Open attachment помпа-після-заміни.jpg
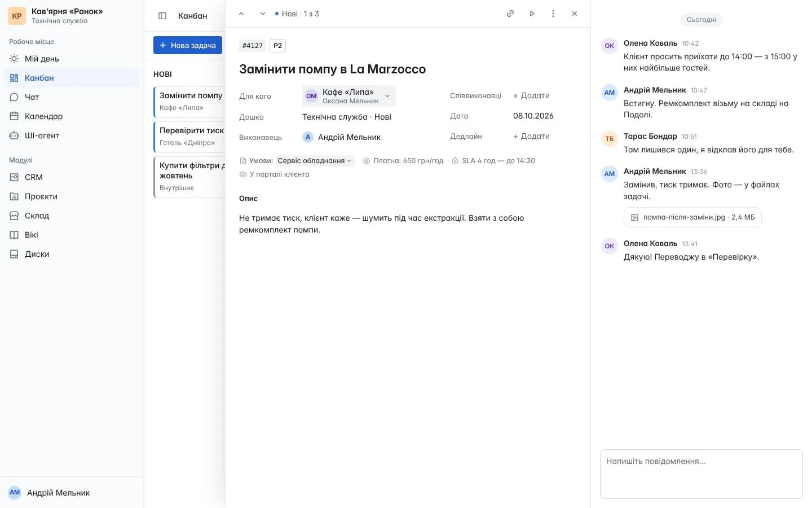This screenshot has height=508, width=812. (692, 217)
